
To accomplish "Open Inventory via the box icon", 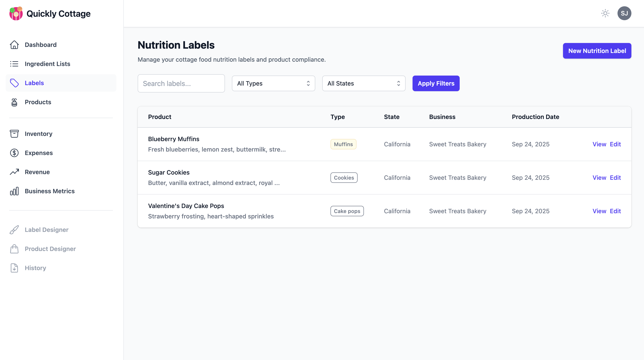I will [x=14, y=134].
